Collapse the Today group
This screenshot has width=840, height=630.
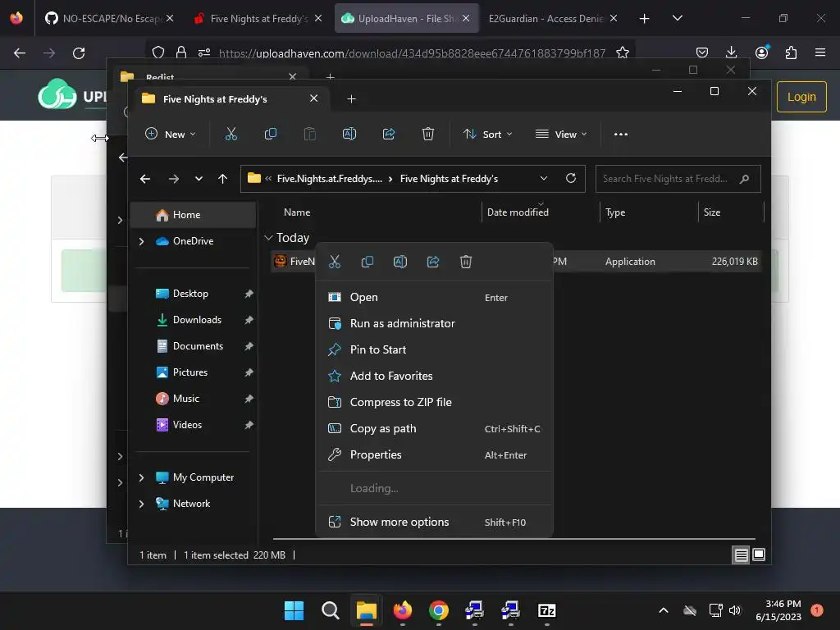tap(268, 237)
